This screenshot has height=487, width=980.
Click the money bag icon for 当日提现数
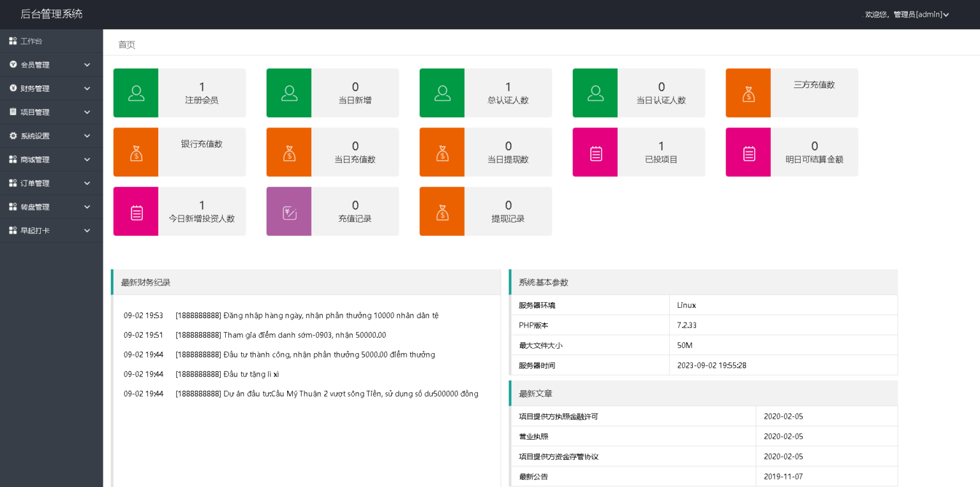click(442, 152)
